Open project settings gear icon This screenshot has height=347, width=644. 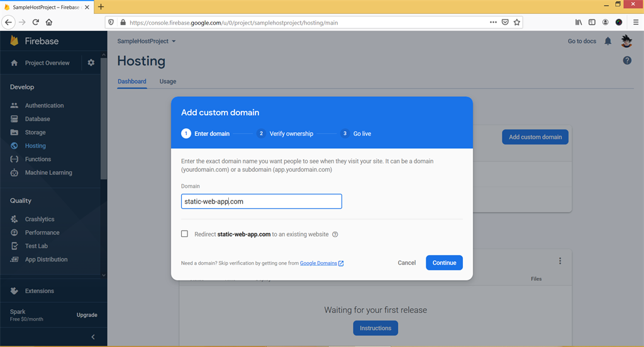coord(91,63)
